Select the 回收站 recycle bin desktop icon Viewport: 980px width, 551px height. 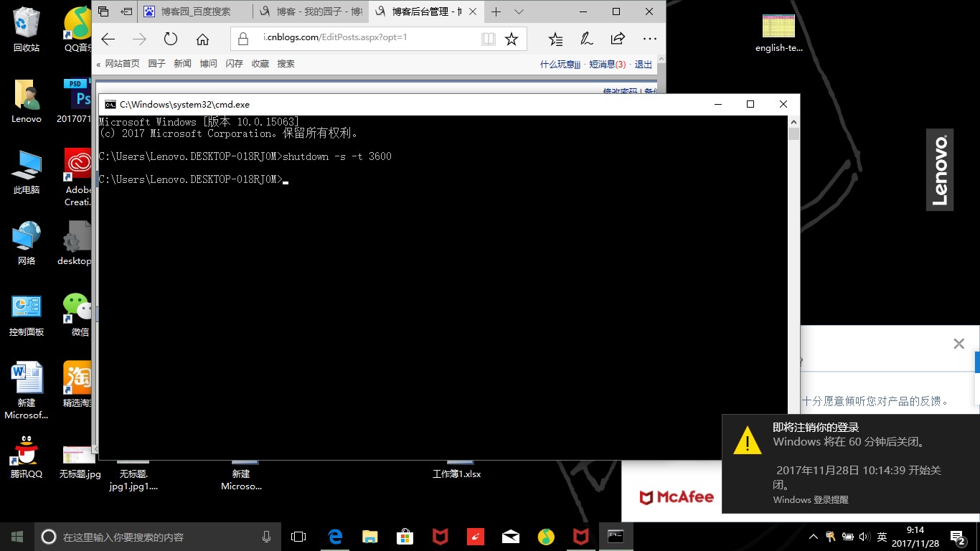point(27,29)
